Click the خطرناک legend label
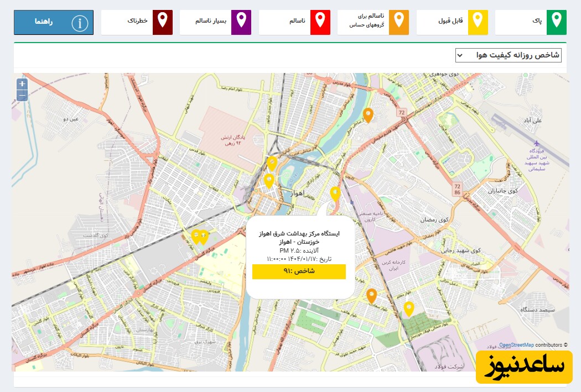581x392 pixels. (137, 20)
